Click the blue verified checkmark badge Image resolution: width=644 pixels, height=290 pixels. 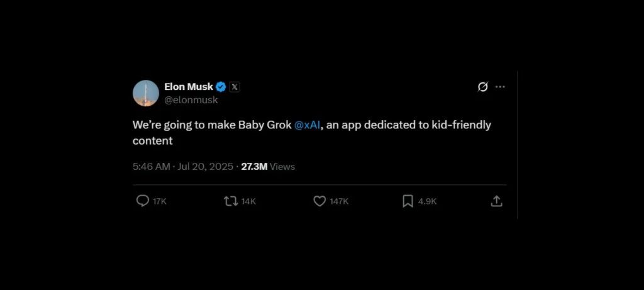coord(221,87)
